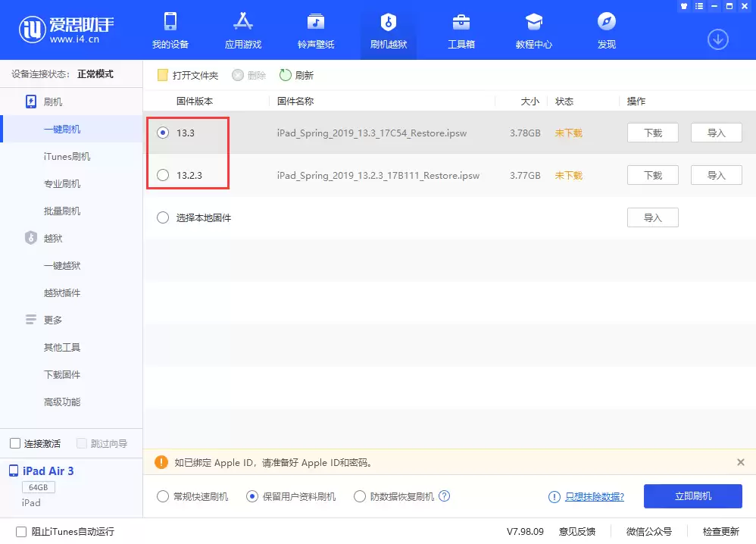Click the 固件版本 column header
The width and height of the screenshot is (756, 544).
(195, 102)
